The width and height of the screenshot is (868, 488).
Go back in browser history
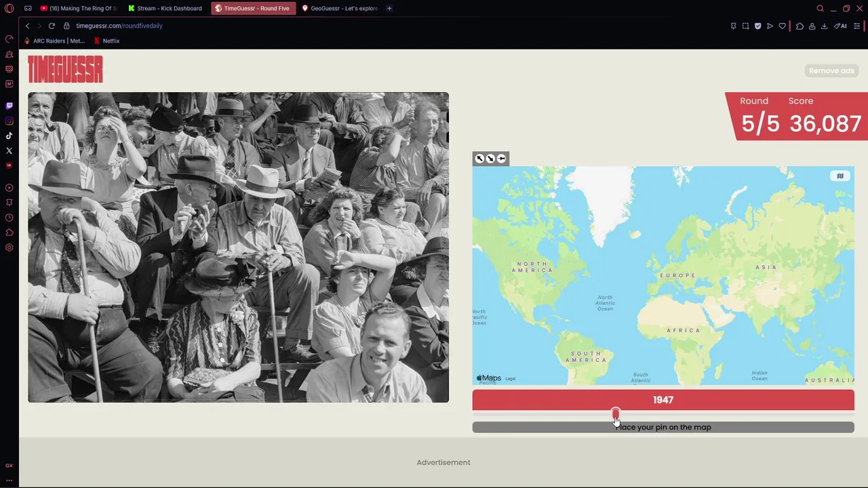[27, 26]
